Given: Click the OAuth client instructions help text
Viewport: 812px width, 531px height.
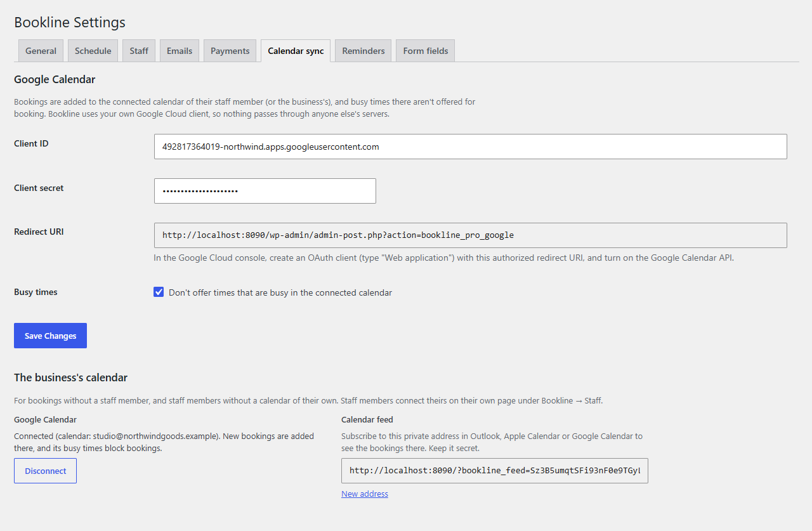Looking at the screenshot, I should tap(443, 258).
